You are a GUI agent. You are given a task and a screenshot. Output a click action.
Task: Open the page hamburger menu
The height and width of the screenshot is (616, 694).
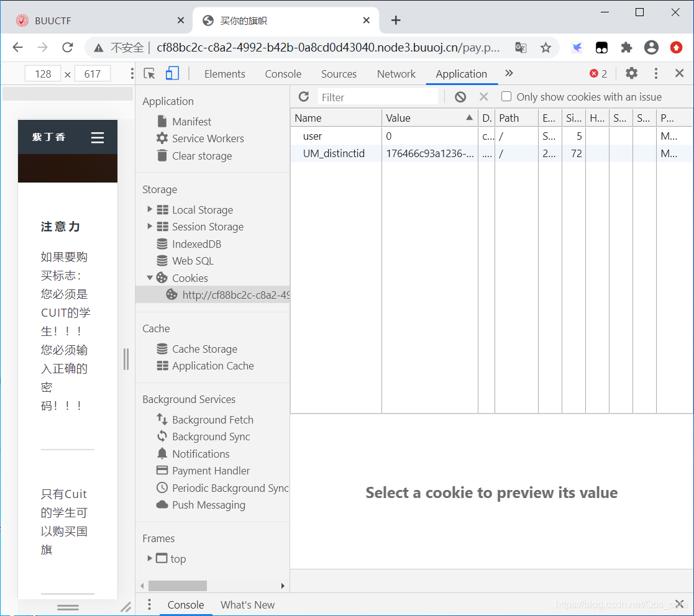(x=98, y=137)
